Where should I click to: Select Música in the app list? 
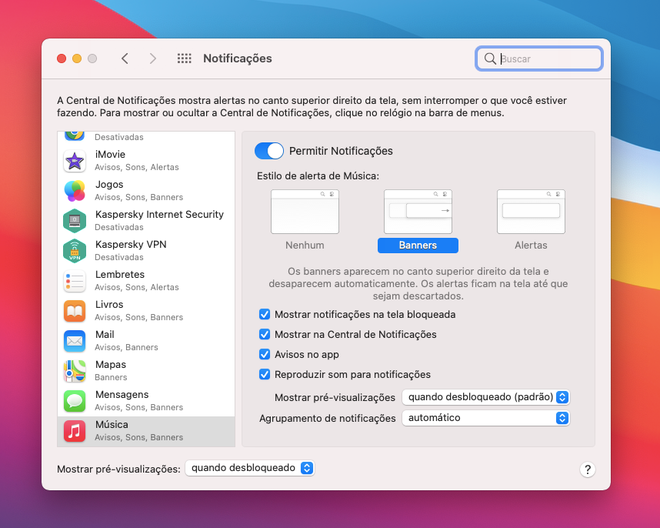point(146,431)
